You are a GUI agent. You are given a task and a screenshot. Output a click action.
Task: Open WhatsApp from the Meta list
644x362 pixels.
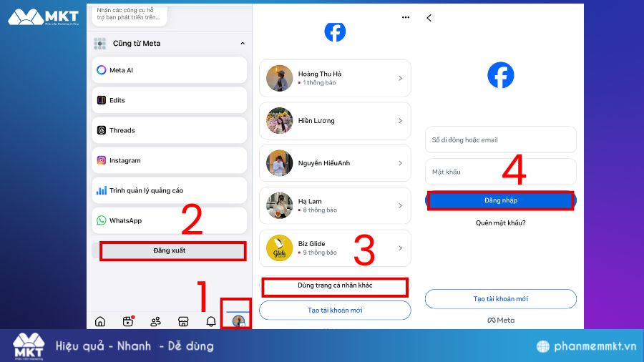169,220
